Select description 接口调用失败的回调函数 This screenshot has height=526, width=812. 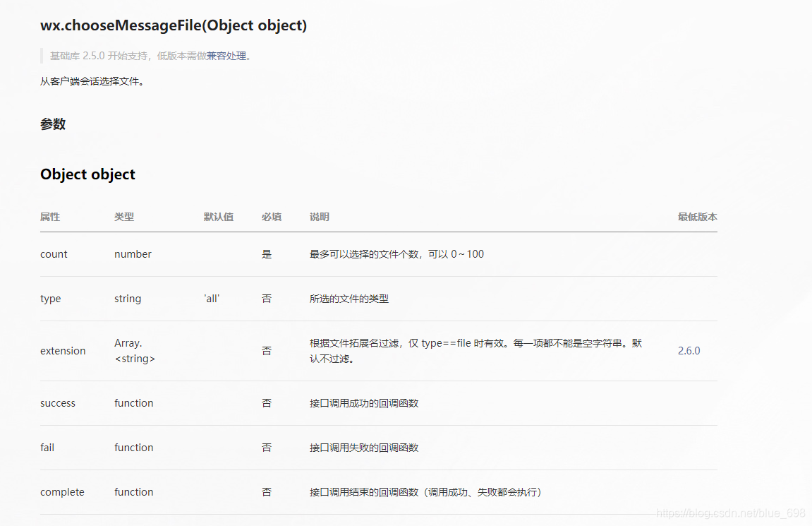pyautogui.click(x=364, y=448)
